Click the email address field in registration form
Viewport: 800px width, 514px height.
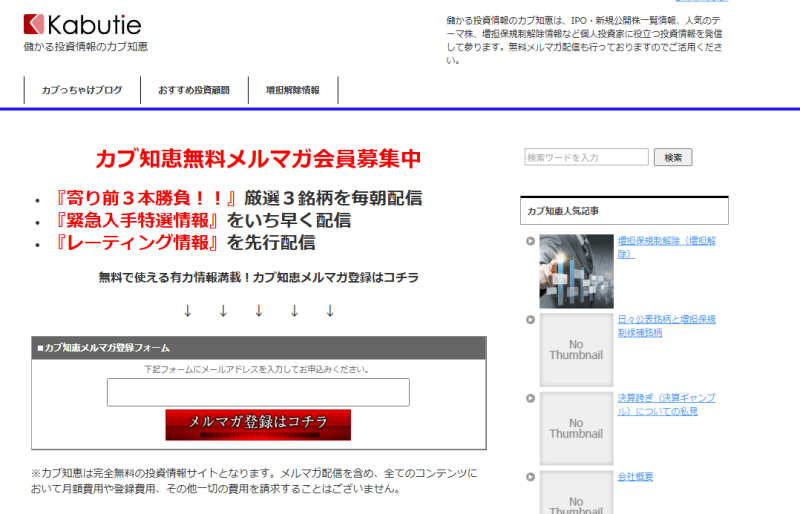258,392
